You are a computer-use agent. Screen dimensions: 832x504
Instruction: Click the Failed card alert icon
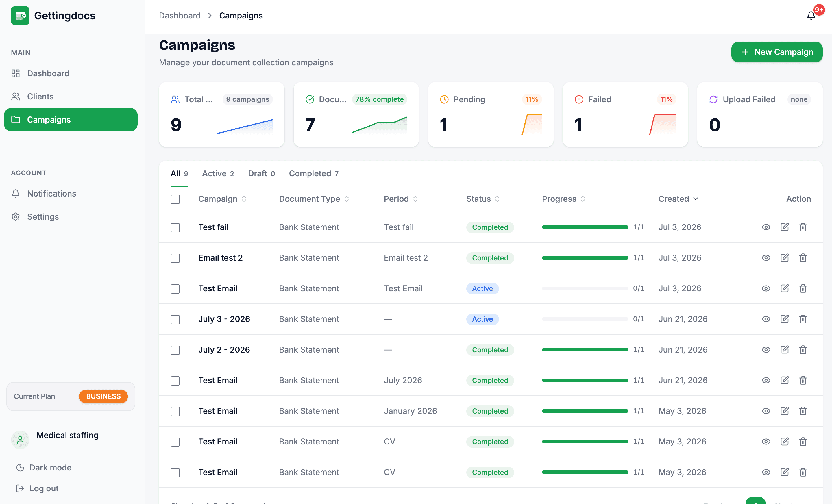579,99
